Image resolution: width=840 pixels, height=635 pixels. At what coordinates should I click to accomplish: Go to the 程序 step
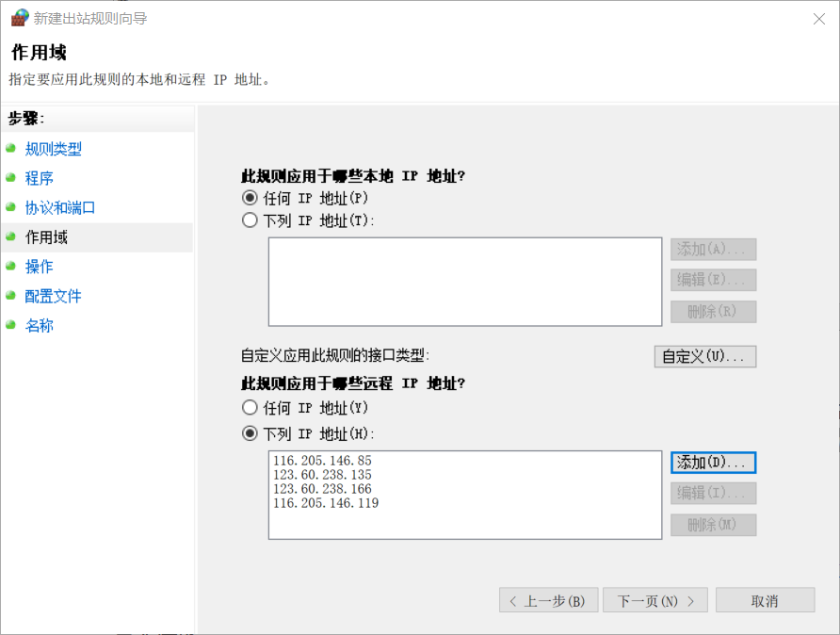pos(40,178)
